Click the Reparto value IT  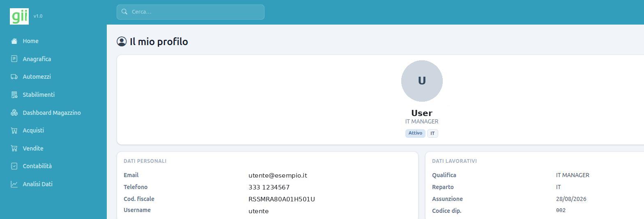(558, 187)
